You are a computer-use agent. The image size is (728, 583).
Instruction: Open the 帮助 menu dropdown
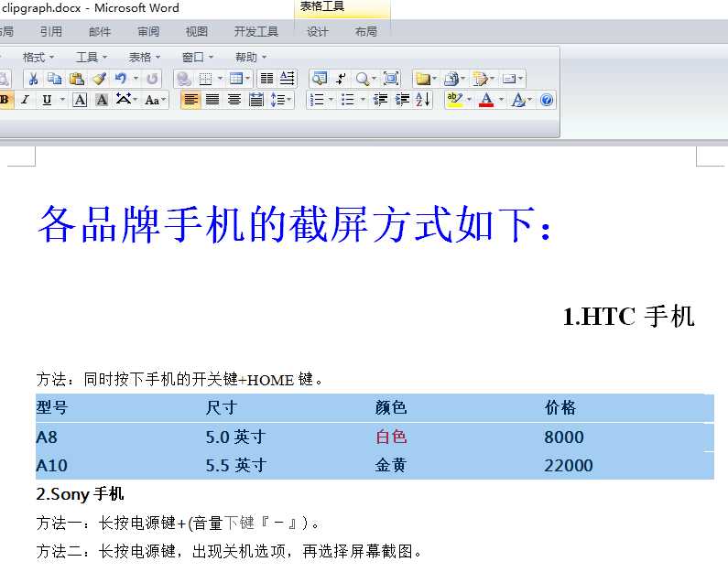(251, 57)
